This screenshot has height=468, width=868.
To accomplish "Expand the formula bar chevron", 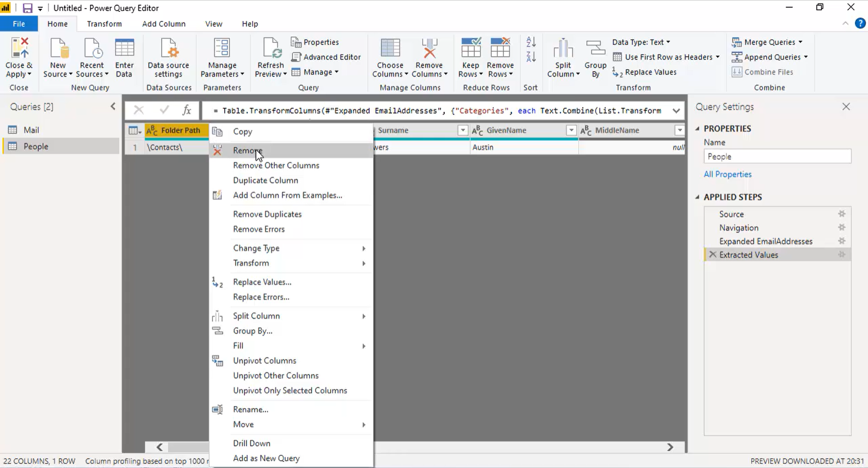I will pos(676,111).
